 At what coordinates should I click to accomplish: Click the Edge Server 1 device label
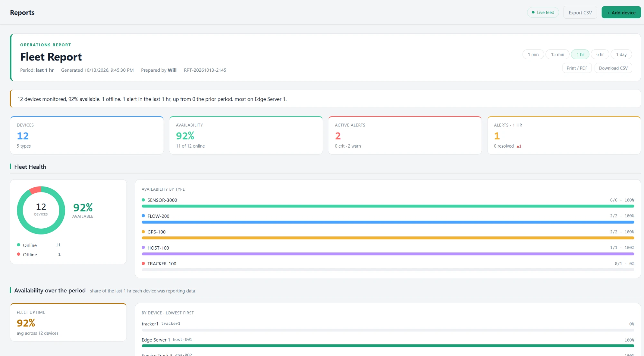[156, 340]
